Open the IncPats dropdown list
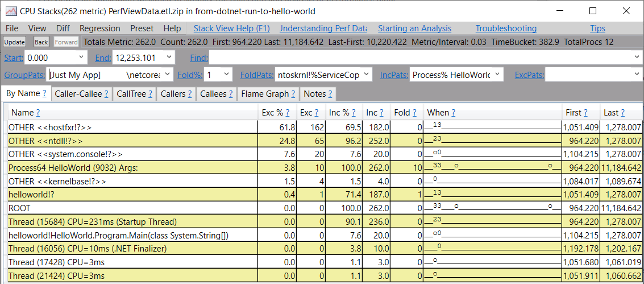This screenshot has height=284, width=644. 497,75
